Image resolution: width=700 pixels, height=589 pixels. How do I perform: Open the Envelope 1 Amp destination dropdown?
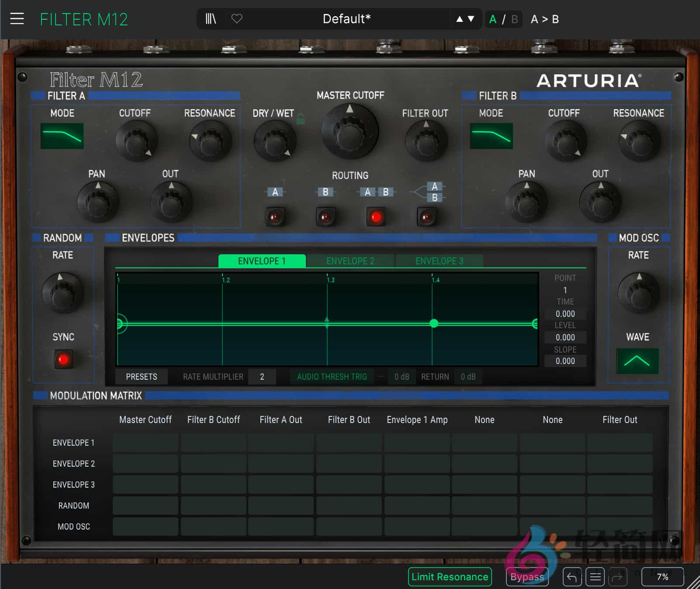click(x=417, y=420)
